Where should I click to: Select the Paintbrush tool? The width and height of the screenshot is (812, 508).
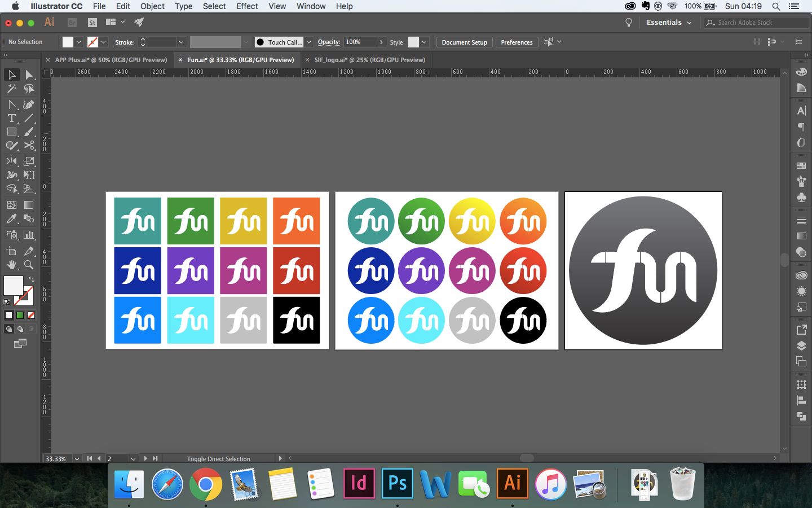(x=29, y=132)
